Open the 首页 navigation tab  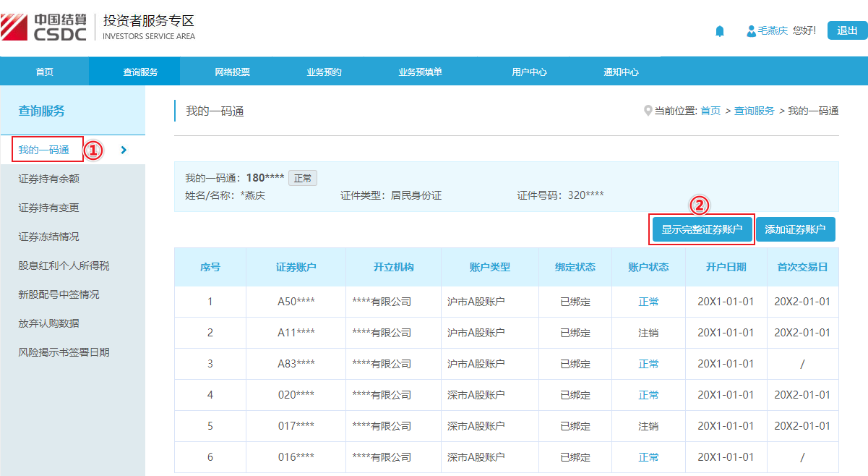[44, 72]
